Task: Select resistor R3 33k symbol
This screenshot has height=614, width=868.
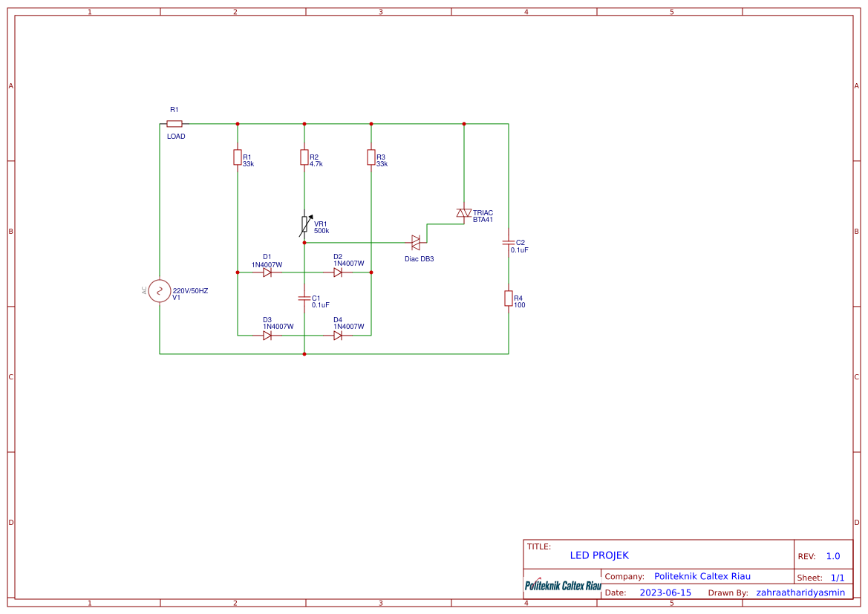Action: [x=371, y=157]
